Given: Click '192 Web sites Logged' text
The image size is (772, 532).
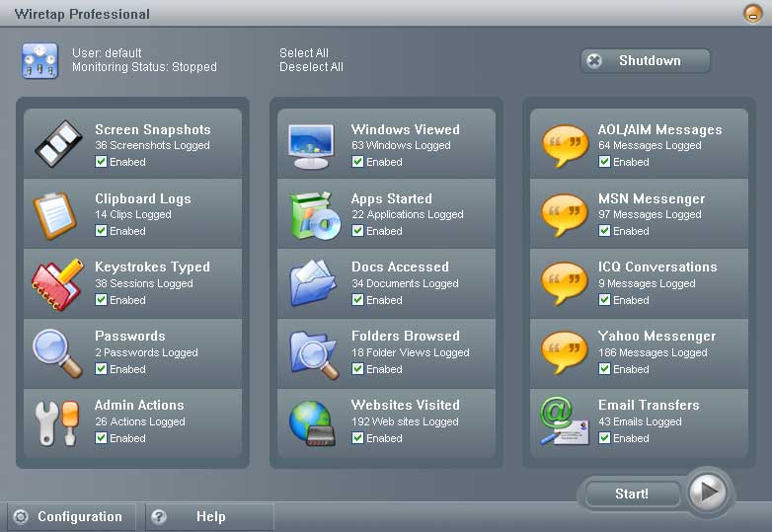Looking at the screenshot, I should pos(405,421).
